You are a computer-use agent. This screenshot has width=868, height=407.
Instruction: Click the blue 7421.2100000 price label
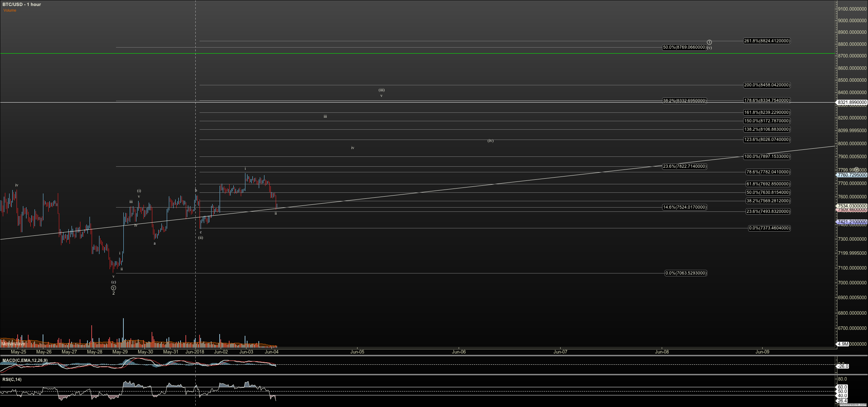pyautogui.click(x=851, y=222)
